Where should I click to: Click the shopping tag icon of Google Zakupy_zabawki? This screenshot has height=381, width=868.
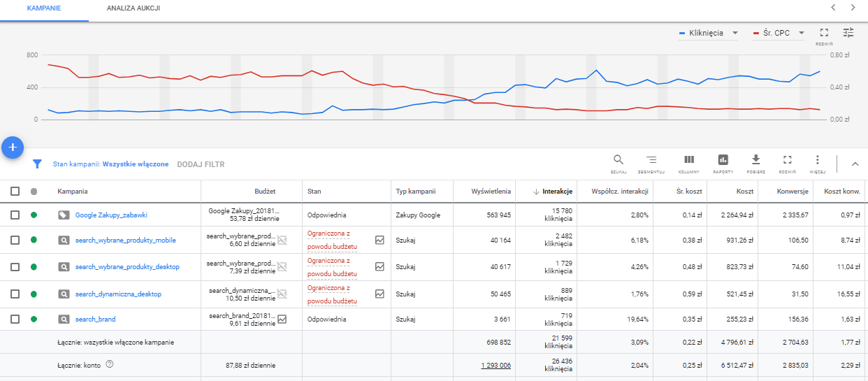(x=64, y=215)
